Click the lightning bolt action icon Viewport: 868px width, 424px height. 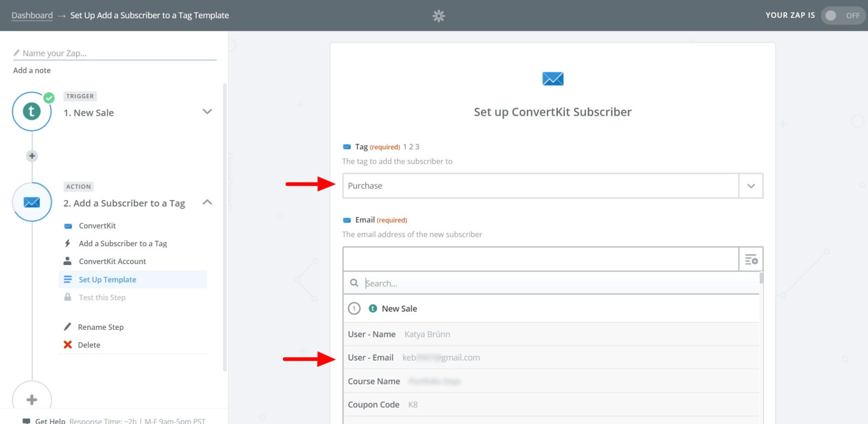(68, 243)
